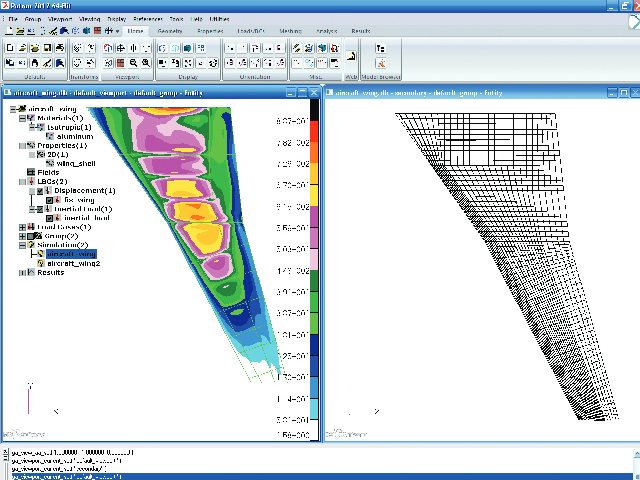This screenshot has height=480, width=640.
Task: Click the first top-row icon in Viewport group
Action: 108,48
